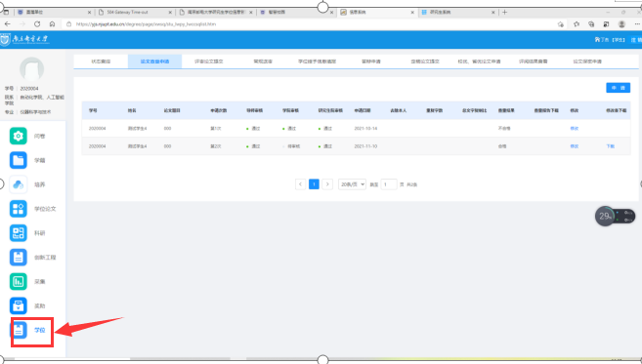This screenshot has width=642, height=364.
Task: Click student number 2020004 in profile panel
Action: click(x=29, y=89)
